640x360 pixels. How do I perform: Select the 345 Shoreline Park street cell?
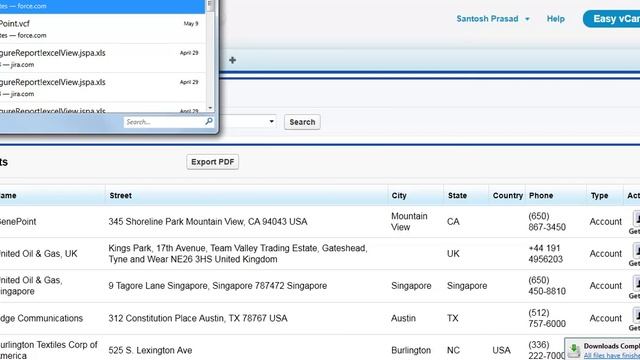[x=208, y=222]
